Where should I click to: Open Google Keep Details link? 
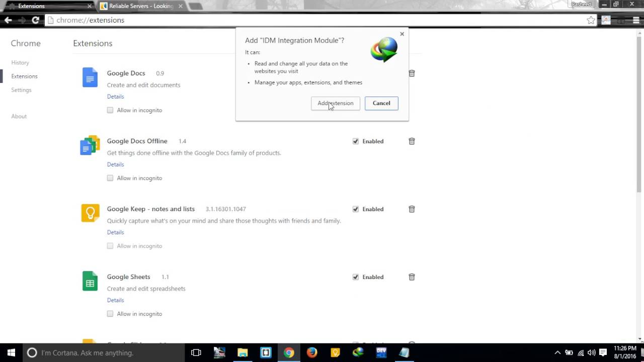pyautogui.click(x=115, y=232)
